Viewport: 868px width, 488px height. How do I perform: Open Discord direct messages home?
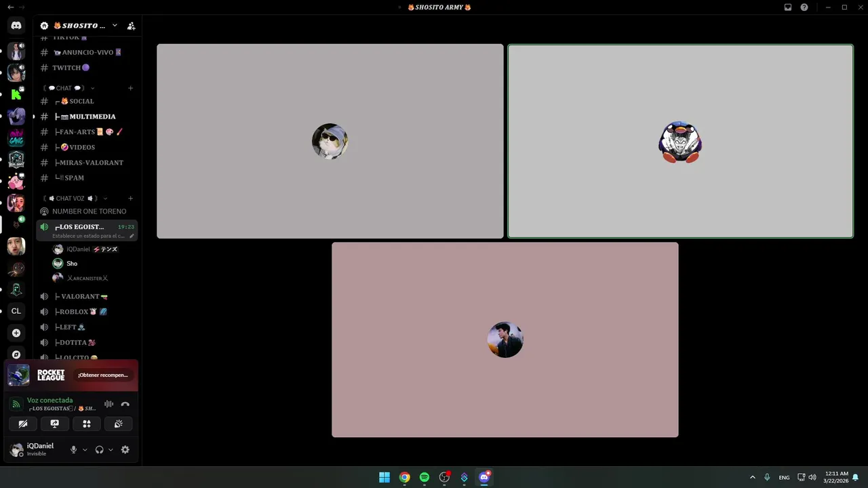(x=16, y=26)
